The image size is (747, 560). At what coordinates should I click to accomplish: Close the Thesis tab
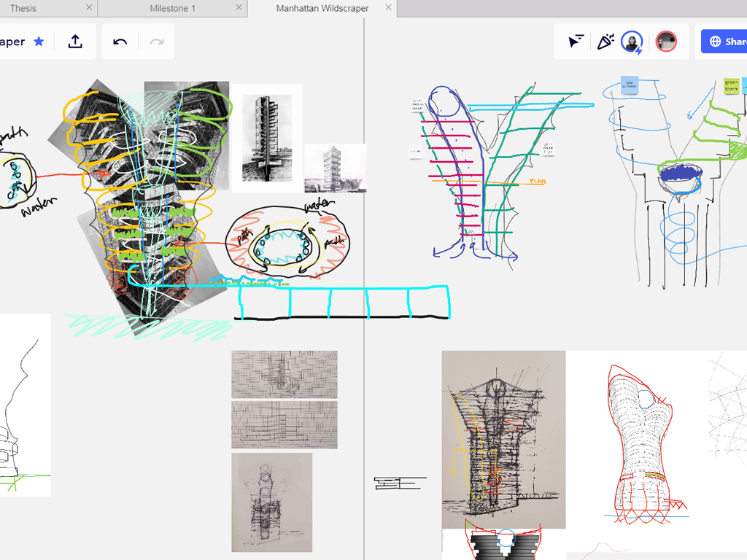[90, 9]
